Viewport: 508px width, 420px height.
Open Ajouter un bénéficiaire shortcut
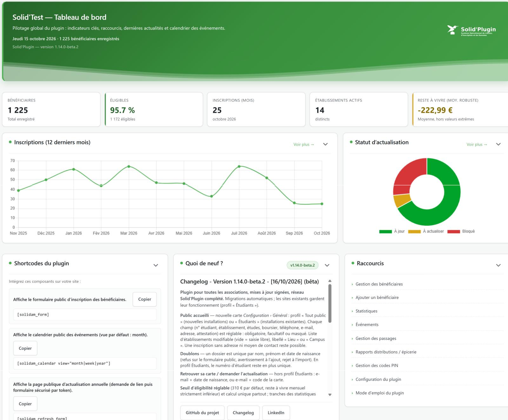pyautogui.click(x=377, y=298)
